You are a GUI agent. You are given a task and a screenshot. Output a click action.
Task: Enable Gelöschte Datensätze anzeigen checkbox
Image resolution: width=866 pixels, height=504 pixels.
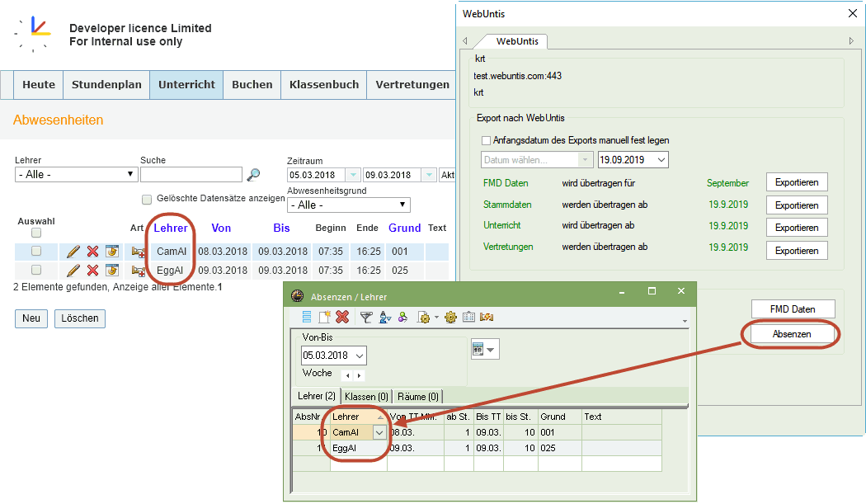pos(147,200)
